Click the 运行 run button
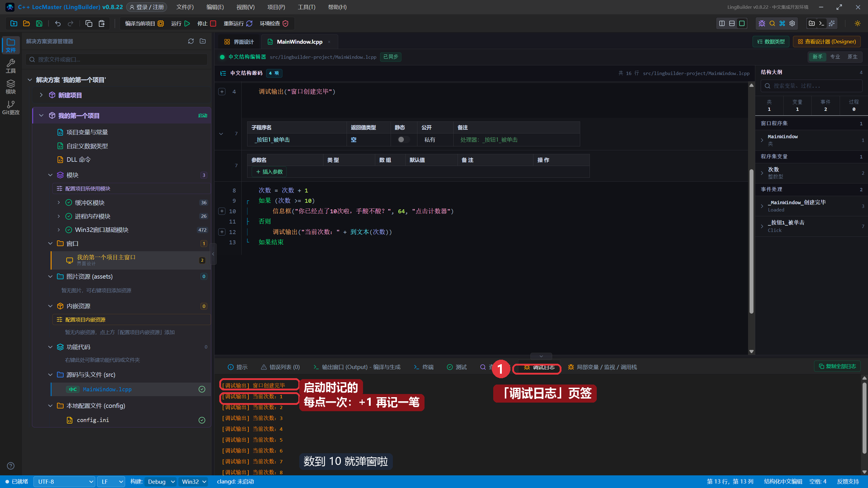868x488 pixels. (181, 23)
